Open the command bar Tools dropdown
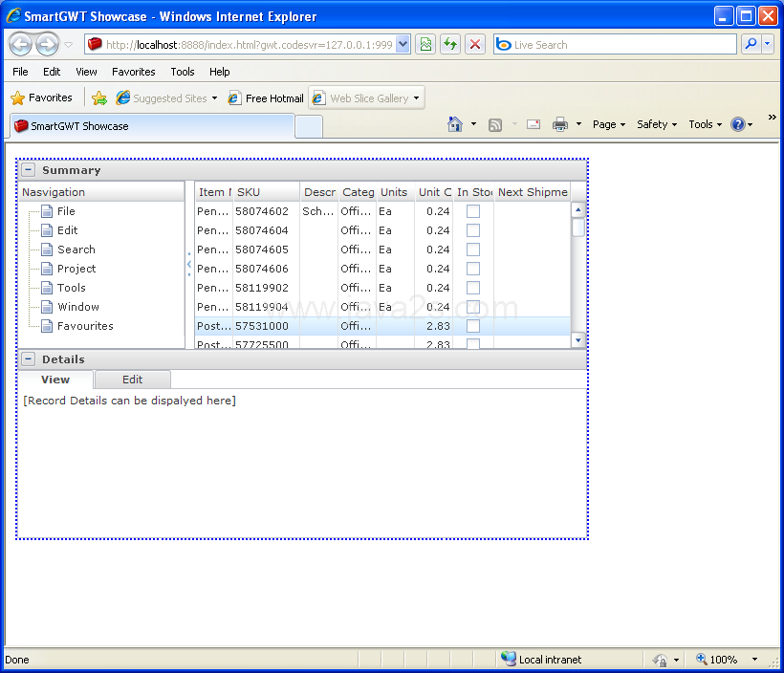The height and width of the screenshot is (673, 784). [x=705, y=124]
